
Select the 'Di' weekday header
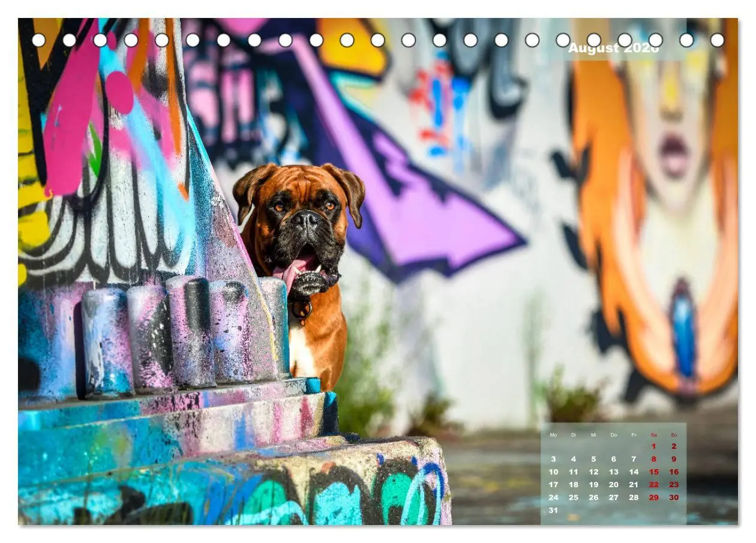tap(574, 435)
